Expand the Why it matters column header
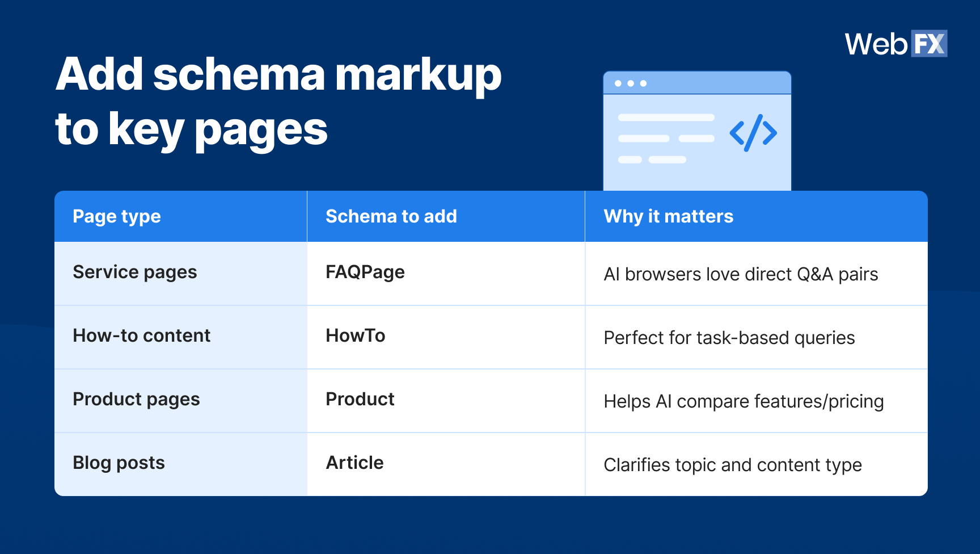Screen dimensions: 980x554 pos(668,216)
